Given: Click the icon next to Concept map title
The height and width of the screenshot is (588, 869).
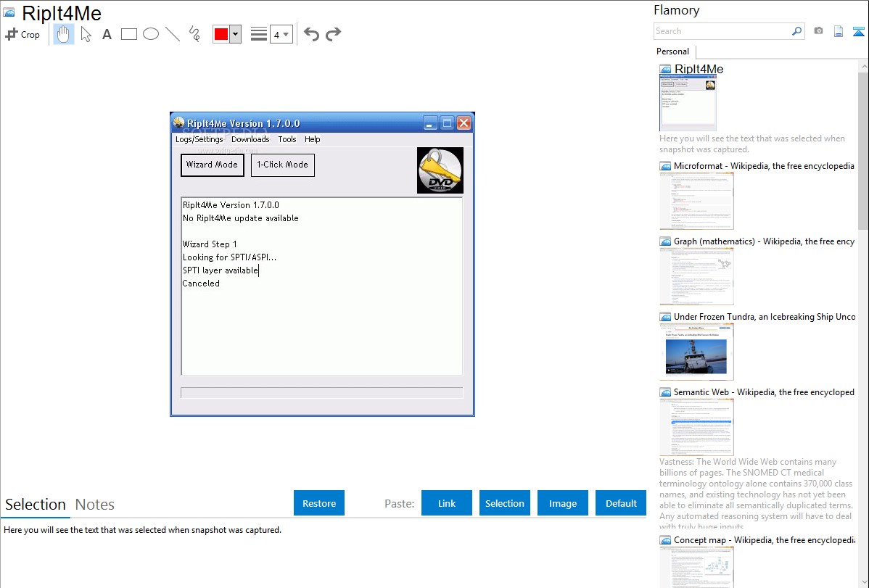Looking at the screenshot, I should click(x=665, y=539).
